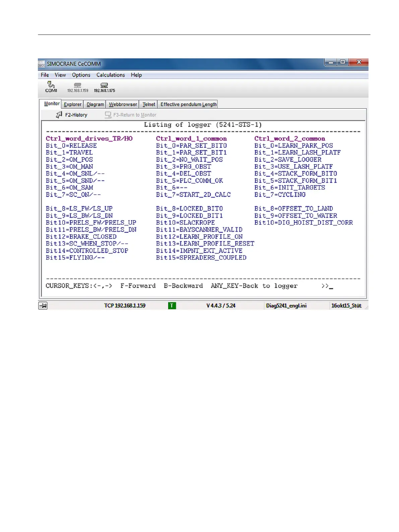Image resolution: width=399 pixels, height=532 pixels.
Task: Switch to the Explorer tab
Action: pyautogui.click(x=73, y=105)
